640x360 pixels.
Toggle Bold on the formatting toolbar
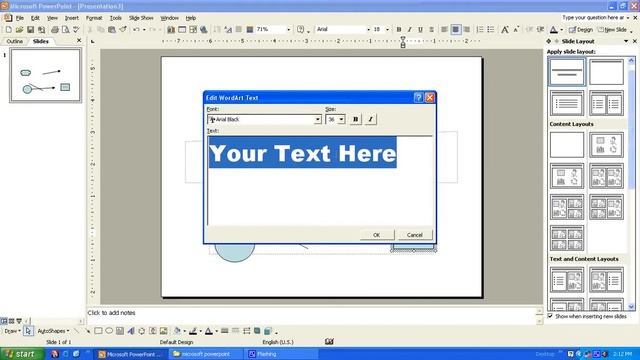(x=399, y=29)
